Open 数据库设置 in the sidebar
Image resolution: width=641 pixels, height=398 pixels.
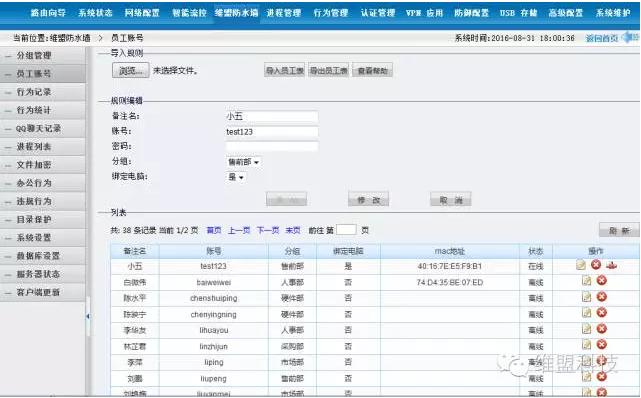[x=43, y=256]
